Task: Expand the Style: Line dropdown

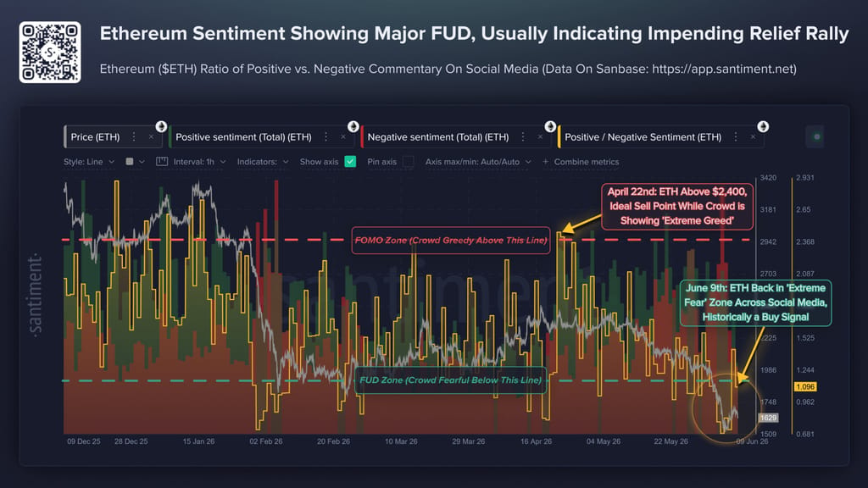Action: pyautogui.click(x=88, y=162)
